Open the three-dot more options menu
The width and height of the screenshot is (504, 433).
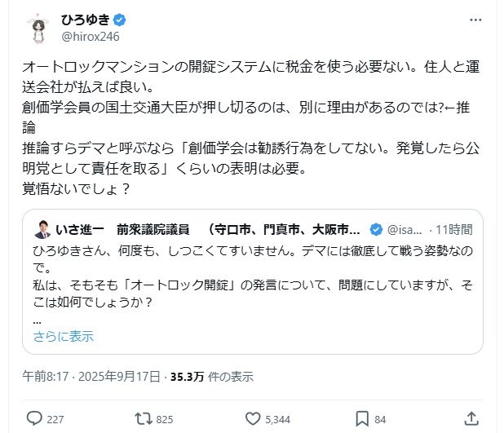[x=475, y=19]
